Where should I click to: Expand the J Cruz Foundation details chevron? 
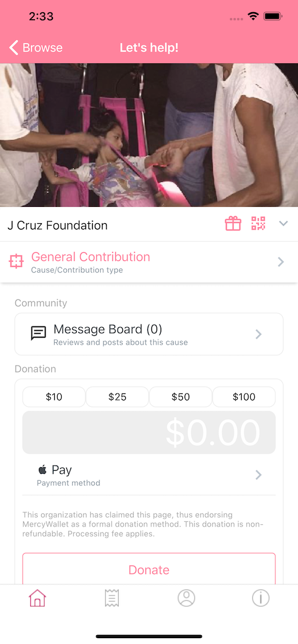pos(283,223)
